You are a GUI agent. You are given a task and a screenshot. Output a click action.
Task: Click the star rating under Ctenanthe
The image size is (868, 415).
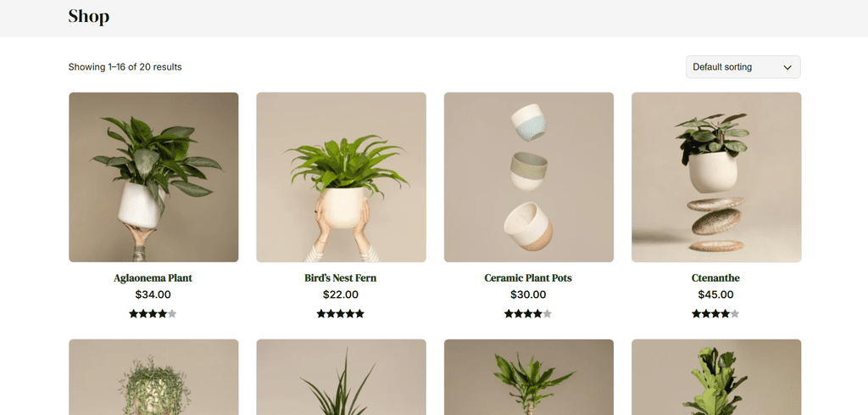pyautogui.click(x=715, y=314)
